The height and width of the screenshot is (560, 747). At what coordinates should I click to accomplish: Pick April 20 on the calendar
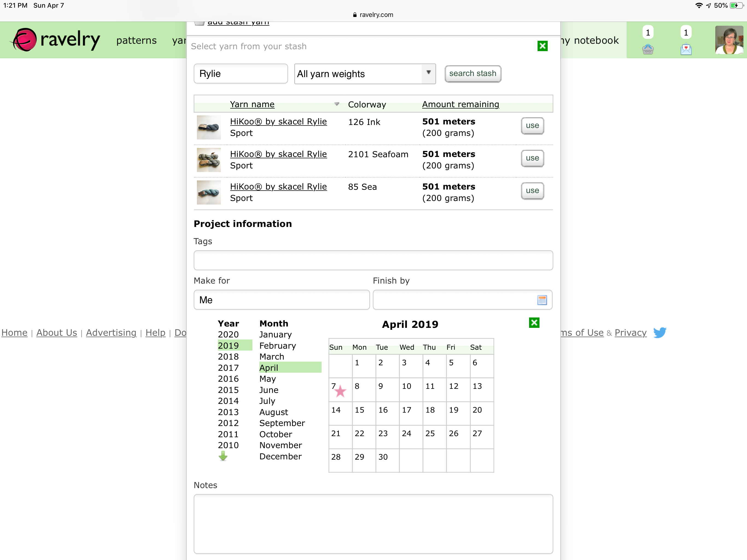pyautogui.click(x=482, y=414)
